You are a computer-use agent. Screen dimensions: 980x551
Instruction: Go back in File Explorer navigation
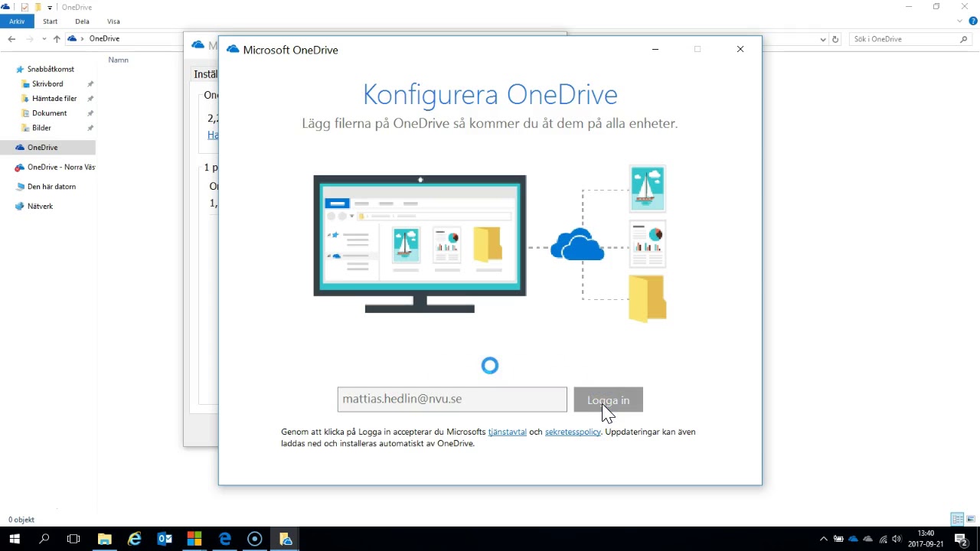(x=11, y=39)
